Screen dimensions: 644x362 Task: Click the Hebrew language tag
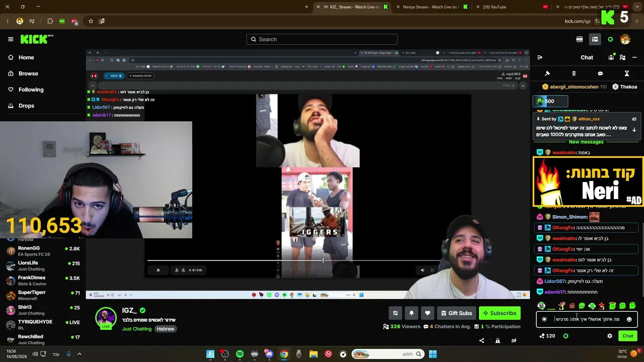coord(166,329)
